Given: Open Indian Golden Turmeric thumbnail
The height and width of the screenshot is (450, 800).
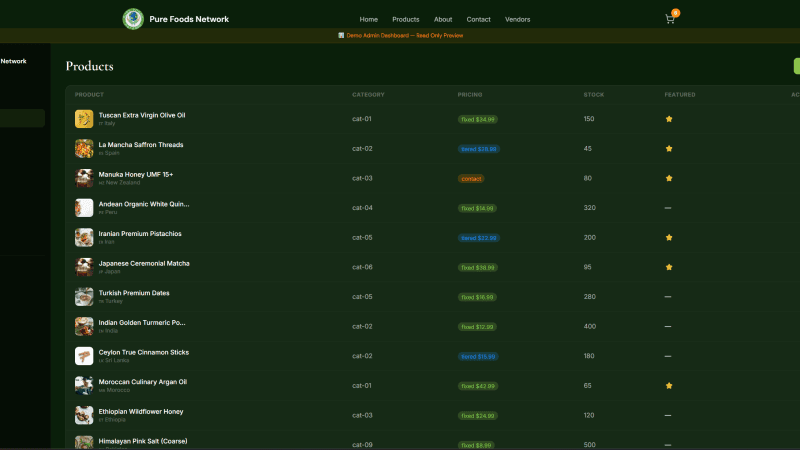Looking at the screenshot, I should point(84,326).
